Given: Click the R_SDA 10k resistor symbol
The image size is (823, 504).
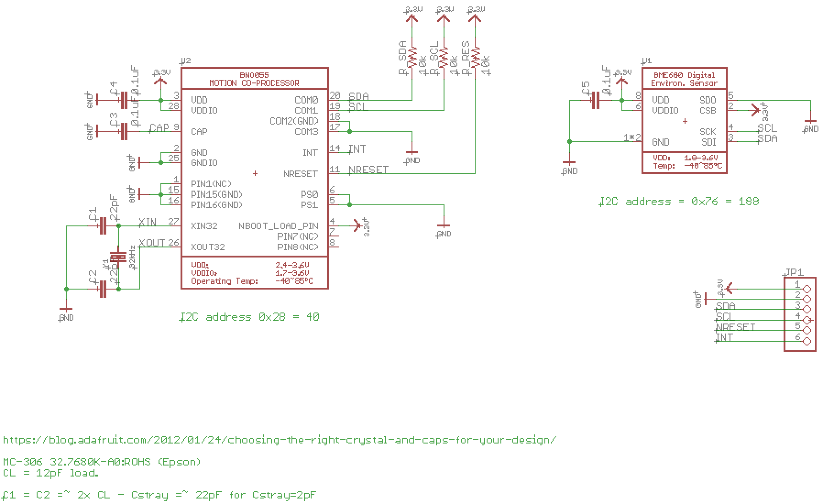Looking at the screenshot, I should click(x=412, y=57).
